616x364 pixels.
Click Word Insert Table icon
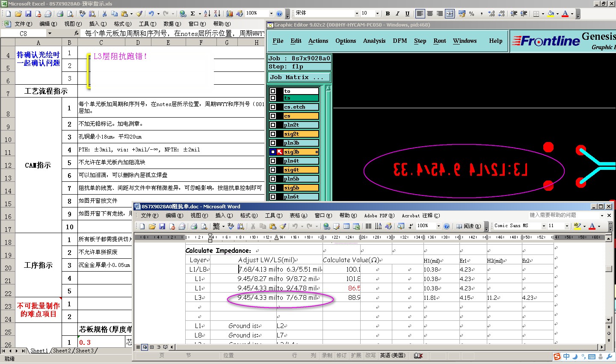346,226
